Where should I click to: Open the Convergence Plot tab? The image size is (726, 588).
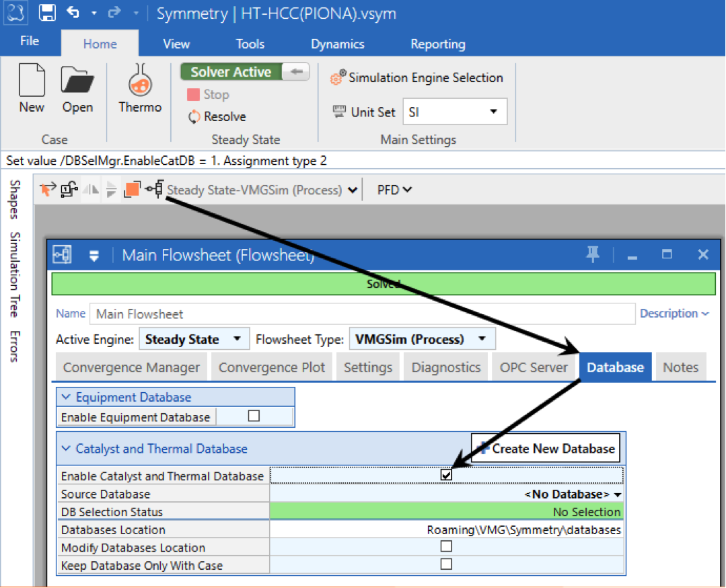[272, 367]
